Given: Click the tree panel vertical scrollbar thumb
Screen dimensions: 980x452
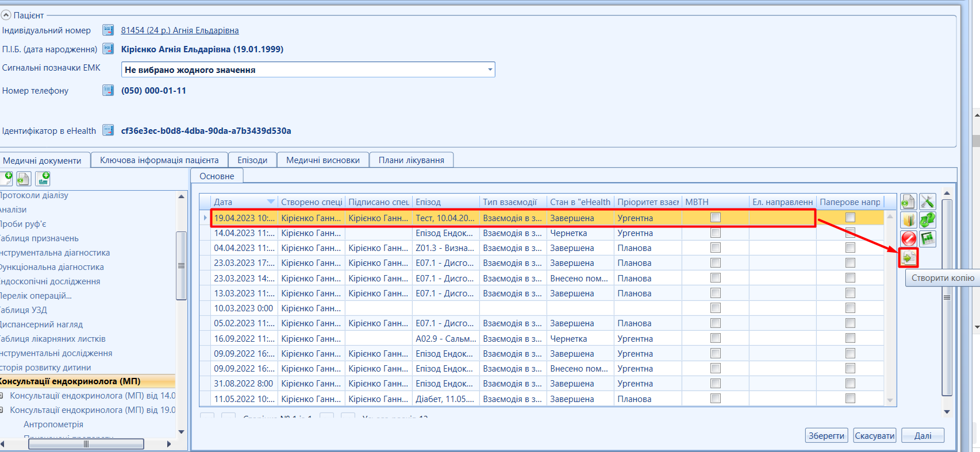Looking at the screenshot, I should pos(181,265).
